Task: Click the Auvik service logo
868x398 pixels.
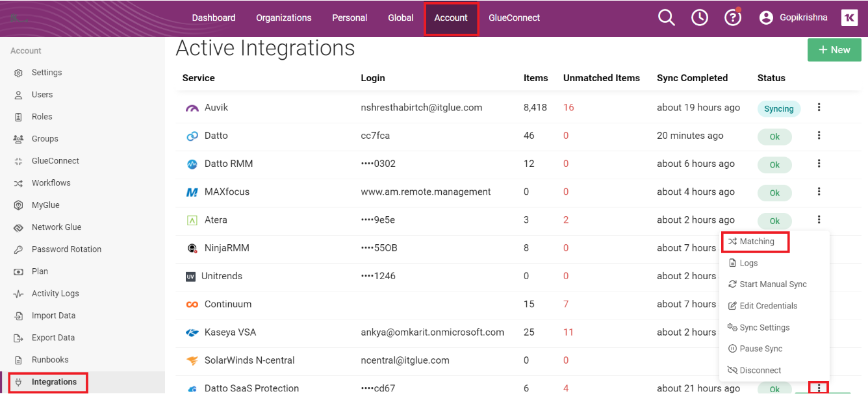Action: click(x=192, y=108)
